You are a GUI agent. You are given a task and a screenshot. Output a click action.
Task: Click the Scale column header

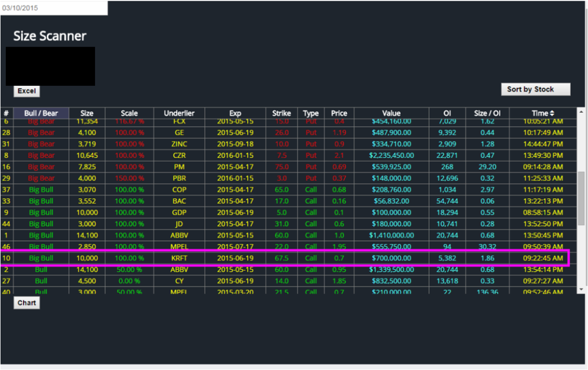coord(129,113)
